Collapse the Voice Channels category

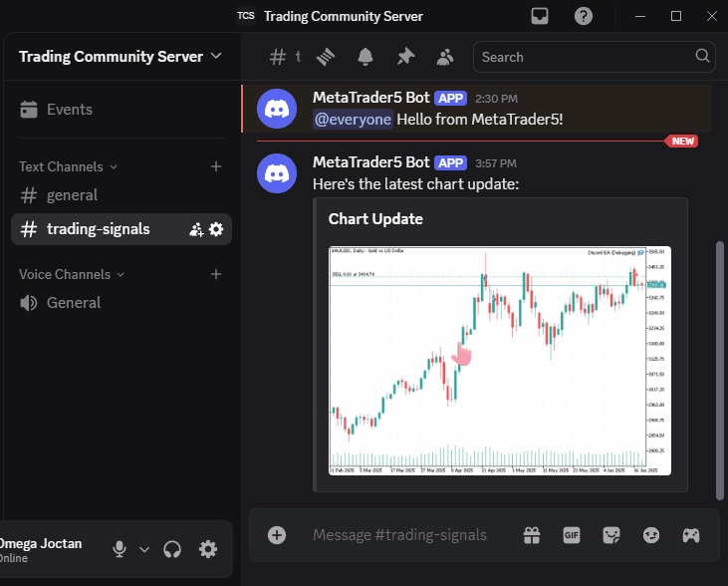coord(72,274)
